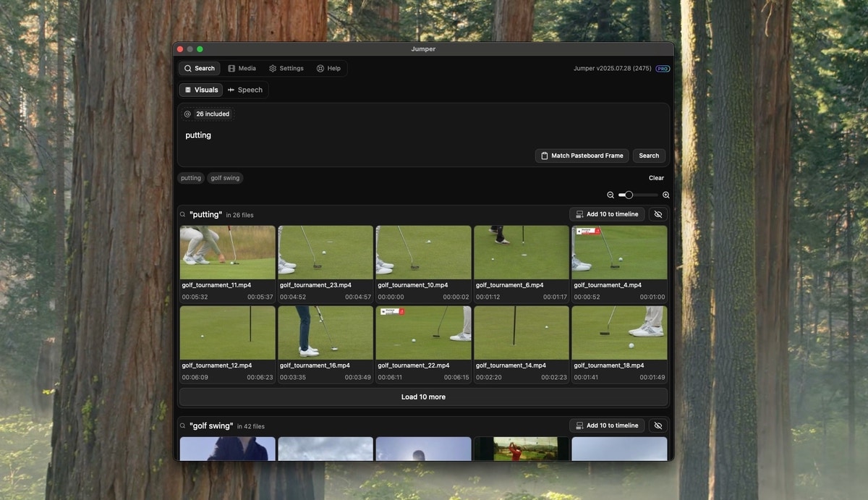Viewport: 868px width, 500px height.
Task: Open the Help tab
Action: click(328, 68)
